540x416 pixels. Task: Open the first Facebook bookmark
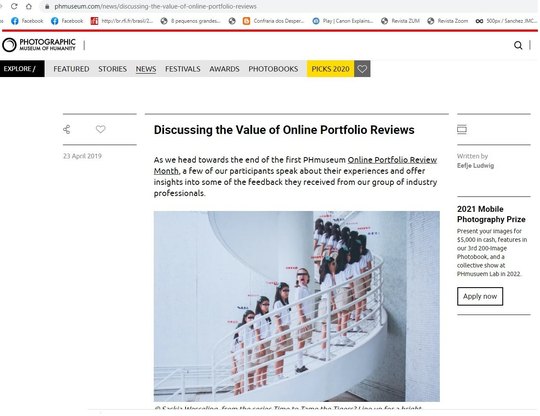pos(27,21)
